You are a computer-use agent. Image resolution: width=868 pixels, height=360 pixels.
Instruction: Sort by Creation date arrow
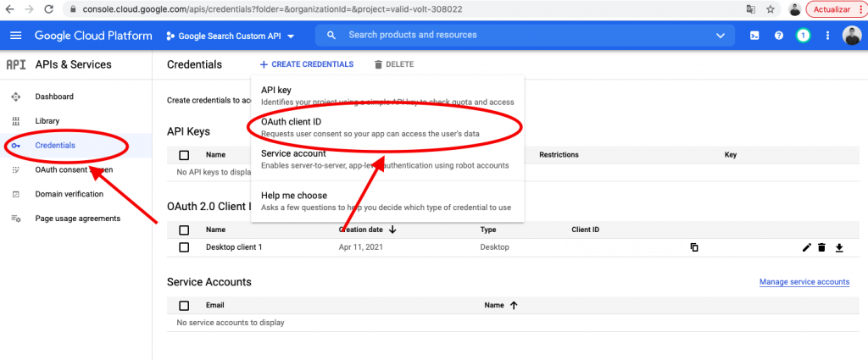pyautogui.click(x=392, y=229)
